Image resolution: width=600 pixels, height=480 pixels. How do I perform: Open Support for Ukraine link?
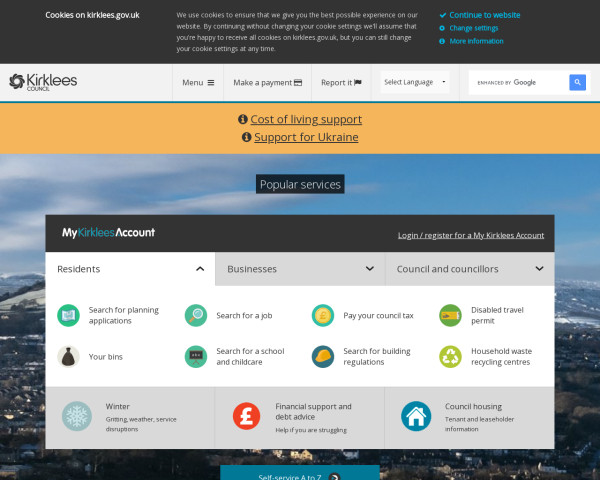tap(306, 137)
